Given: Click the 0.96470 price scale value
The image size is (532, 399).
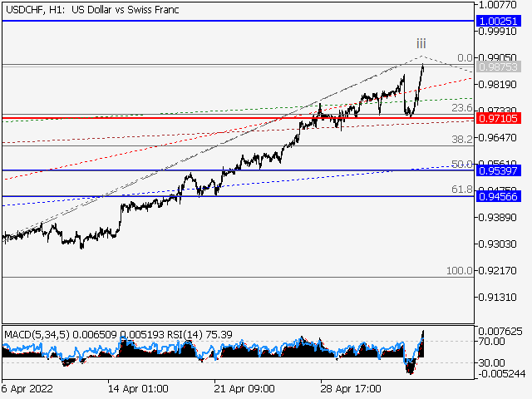Looking at the screenshot, I should pyautogui.click(x=497, y=138).
